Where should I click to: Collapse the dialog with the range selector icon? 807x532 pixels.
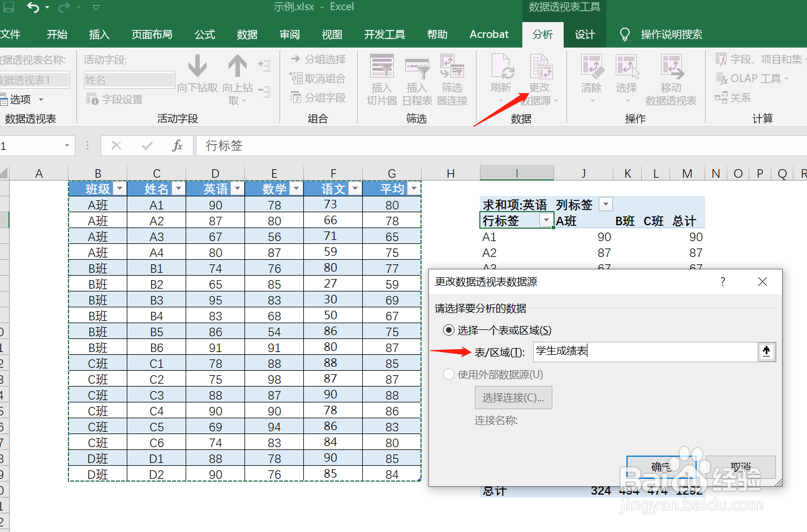tap(766, 351)
